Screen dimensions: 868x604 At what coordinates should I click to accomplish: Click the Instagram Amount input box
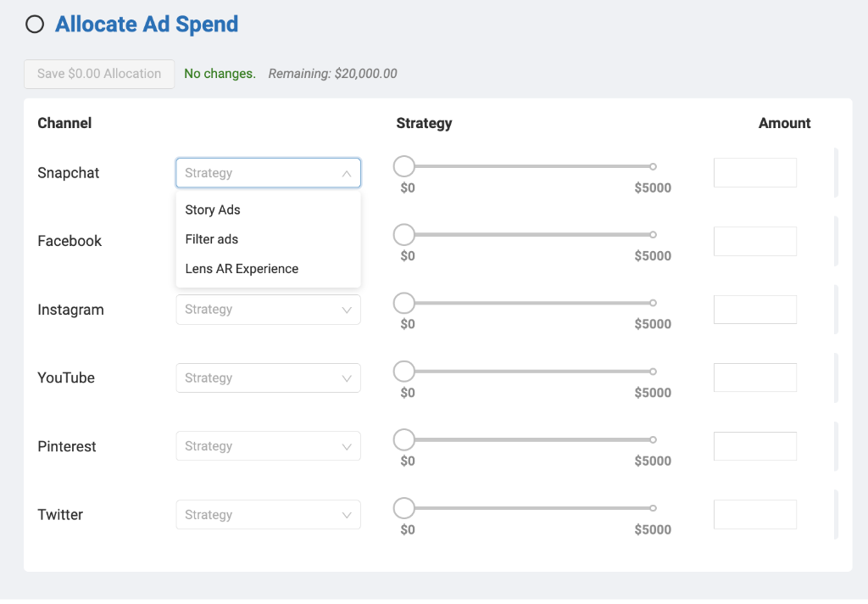point(754,309)
